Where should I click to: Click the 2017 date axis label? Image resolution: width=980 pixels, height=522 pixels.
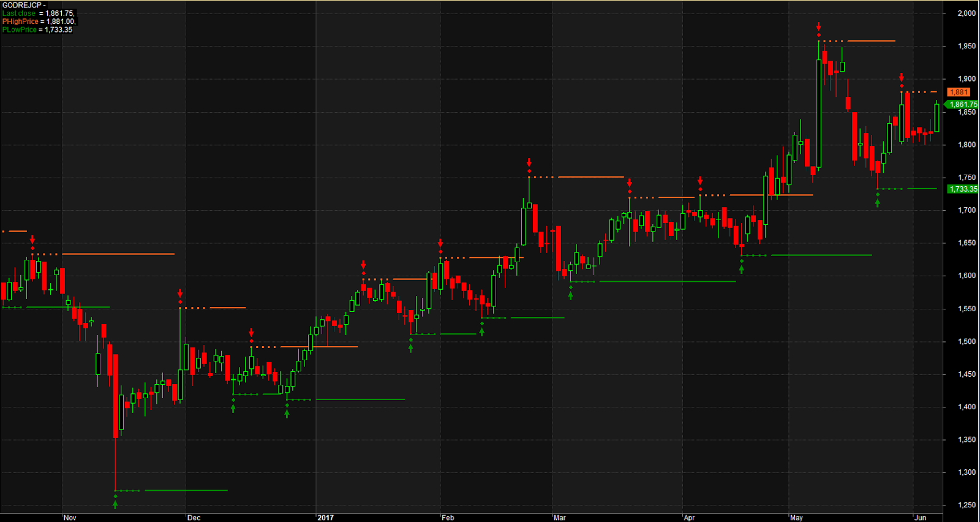click(325, 518)
